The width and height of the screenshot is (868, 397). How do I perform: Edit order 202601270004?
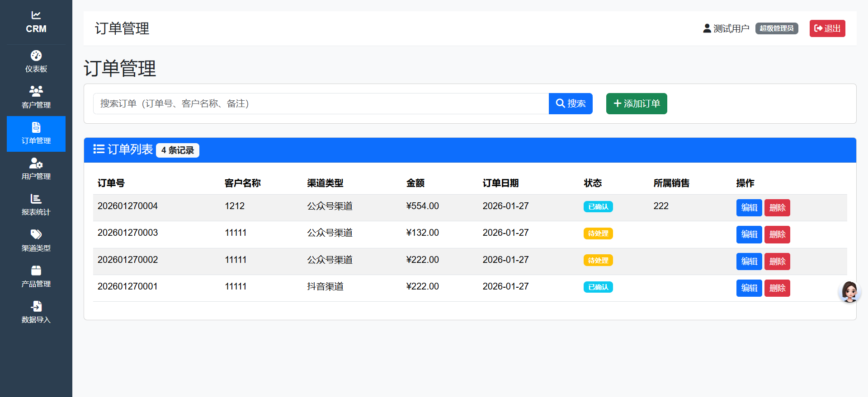tap(749, 208)
